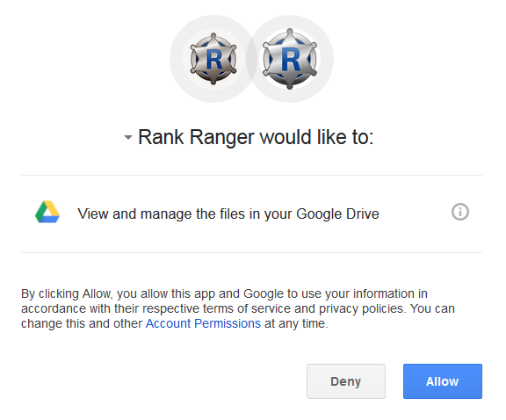Click the consent paragraph starting 'By clicking Allow'
This screenshot has height=420, width=506.
coord(238,308)
